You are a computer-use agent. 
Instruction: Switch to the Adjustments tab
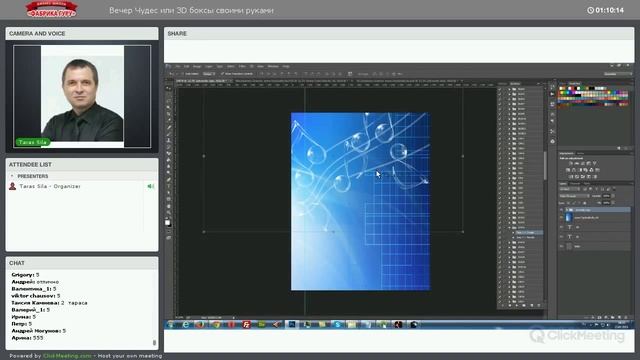click(567, 153)
